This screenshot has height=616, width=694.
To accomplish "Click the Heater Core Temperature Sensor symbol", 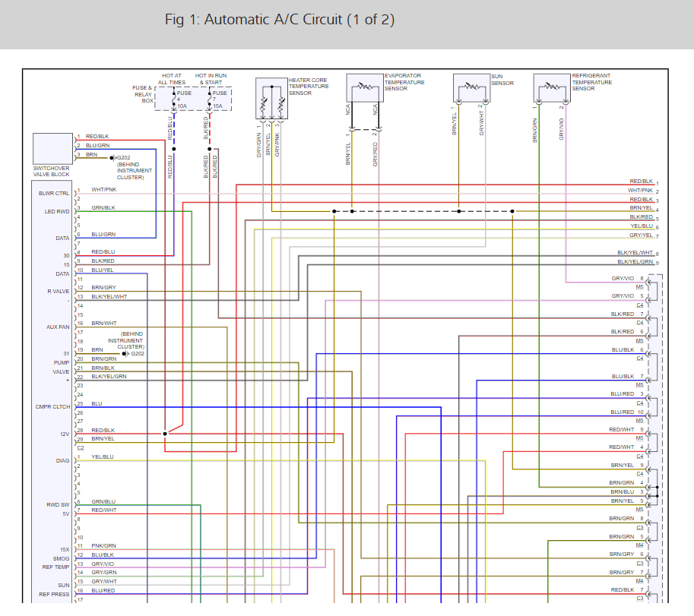I will coord(272,98).
